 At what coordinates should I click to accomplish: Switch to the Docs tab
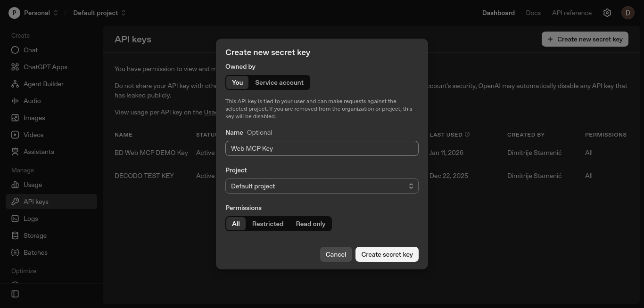tap(533, 13)
